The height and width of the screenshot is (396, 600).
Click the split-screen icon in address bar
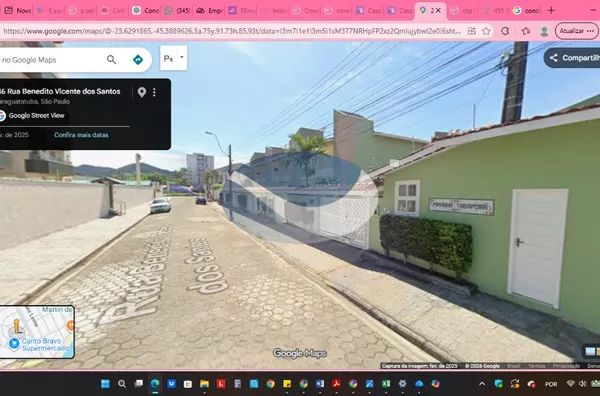[x=472, y=31]
